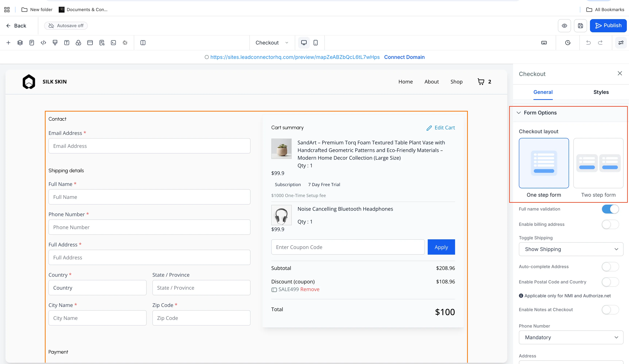
Task: Open the pages document icon in toolbar
Action: pyautogui.click(x=32, y=43)
